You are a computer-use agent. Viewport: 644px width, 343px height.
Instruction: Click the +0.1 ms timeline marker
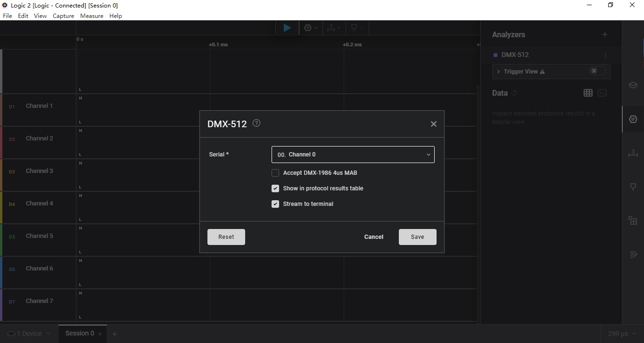(x=218, y=45)
